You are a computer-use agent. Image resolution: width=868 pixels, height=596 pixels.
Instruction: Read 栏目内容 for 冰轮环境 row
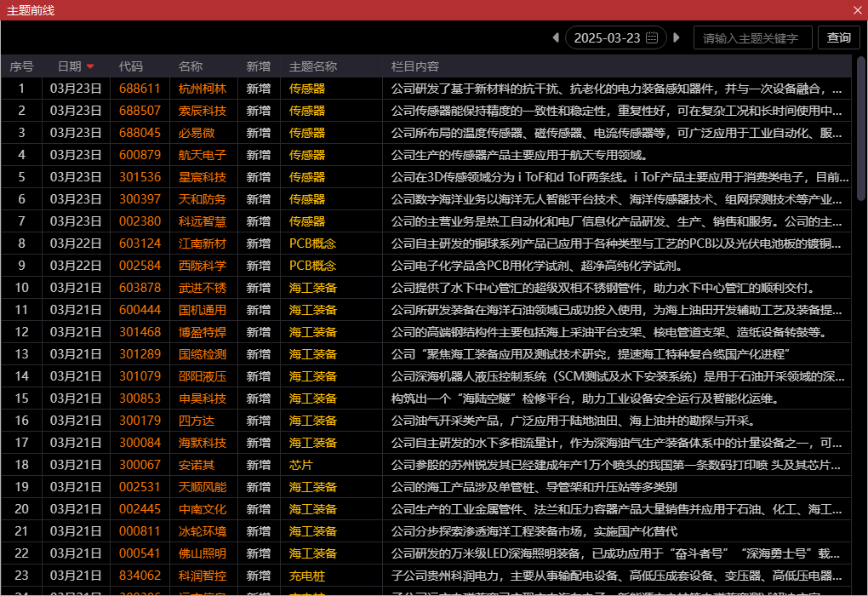click(x=534, y=532)
